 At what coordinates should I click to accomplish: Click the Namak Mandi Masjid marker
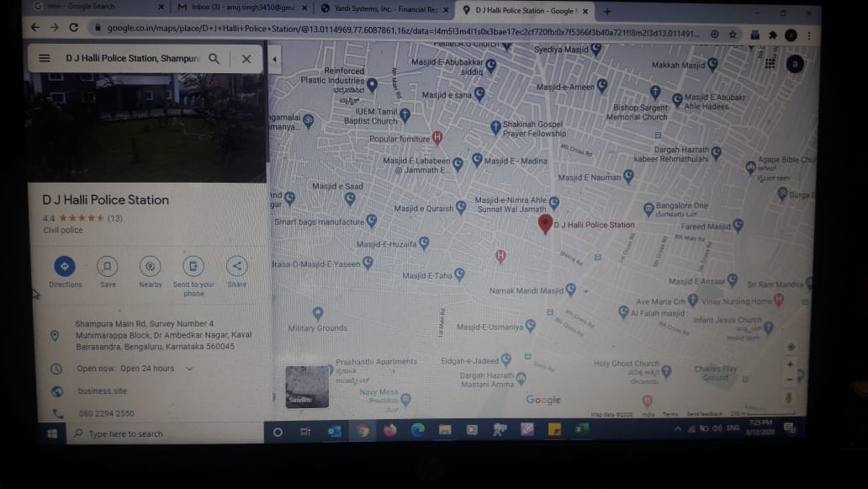tap(571, 290)
